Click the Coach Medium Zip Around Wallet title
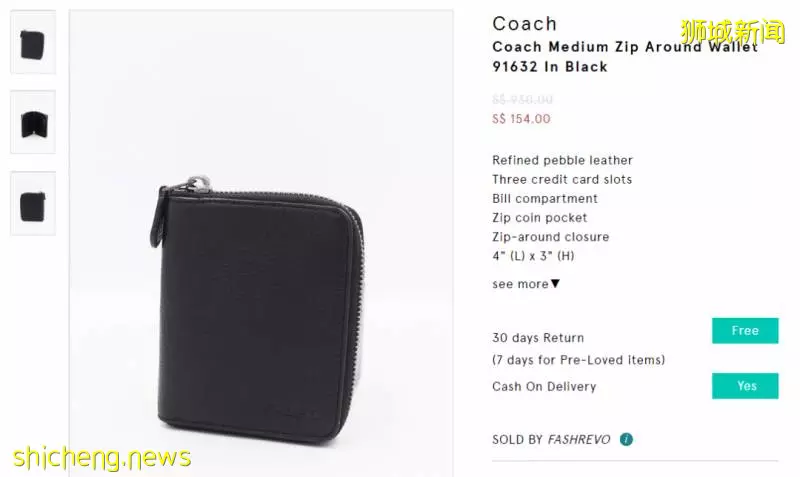Image resolution: width=800 pixels, height=477 pixels. (x=624, y=57)
